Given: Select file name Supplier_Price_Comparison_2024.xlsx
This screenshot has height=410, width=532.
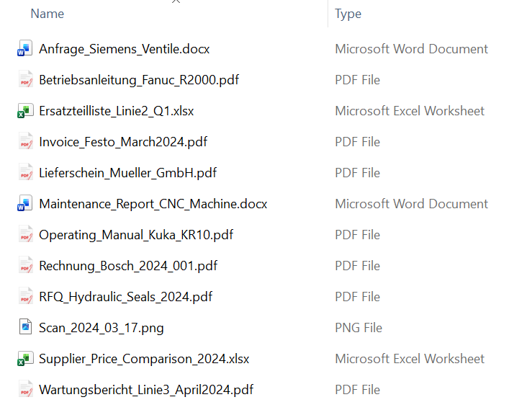Looking at the screenshot, I should pos(144,359).
